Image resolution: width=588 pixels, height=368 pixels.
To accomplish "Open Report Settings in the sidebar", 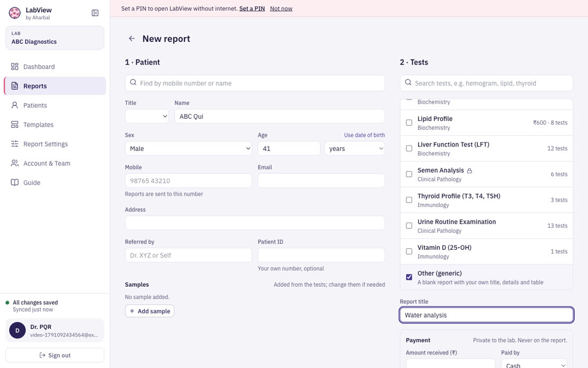I will click(55, 144).
